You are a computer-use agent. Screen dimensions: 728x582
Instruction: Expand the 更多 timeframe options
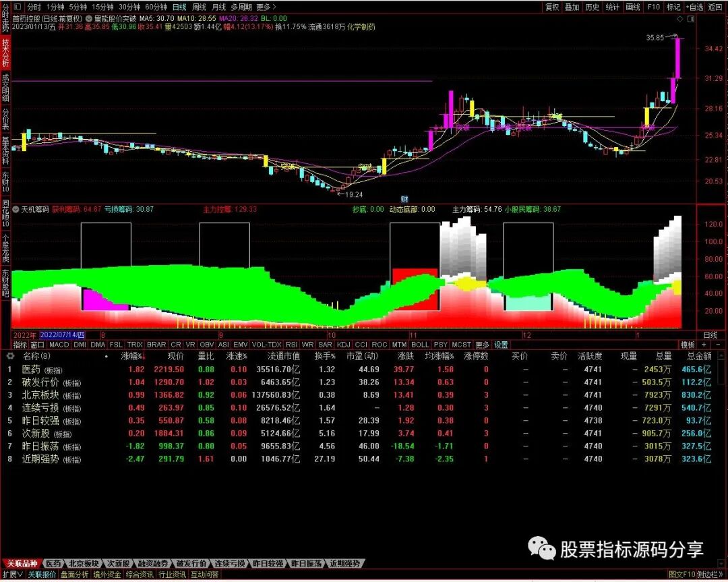click(x=266, y=7)
